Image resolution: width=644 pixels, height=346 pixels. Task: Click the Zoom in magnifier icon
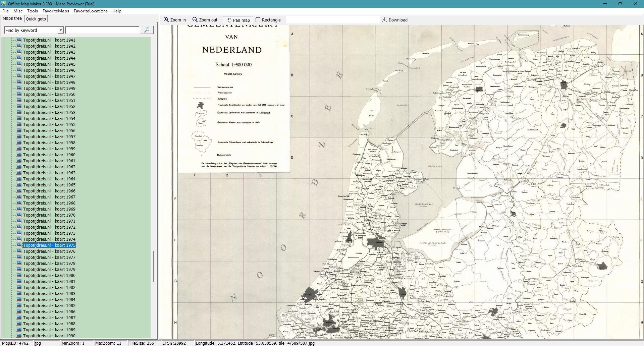tap(166, 20)
